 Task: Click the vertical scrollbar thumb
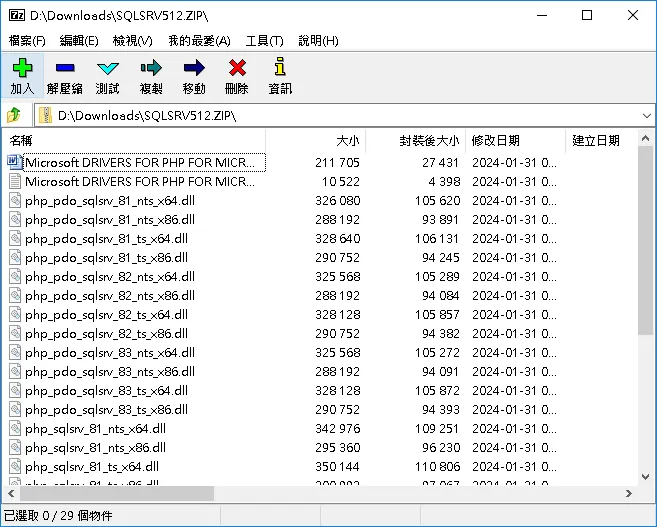pyautogui.click(x=646, y=240)
